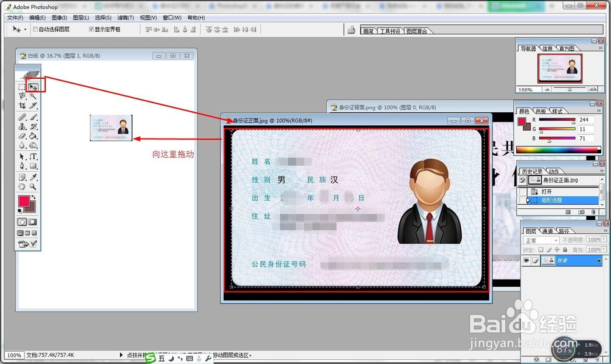The image size is (611, 364).
Task: Click Navigator zoom out button
Action: click(x=547, y=90)
